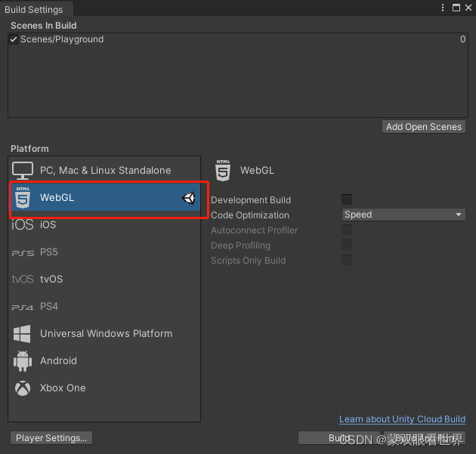Select the Android robot icon

[23, 361]
